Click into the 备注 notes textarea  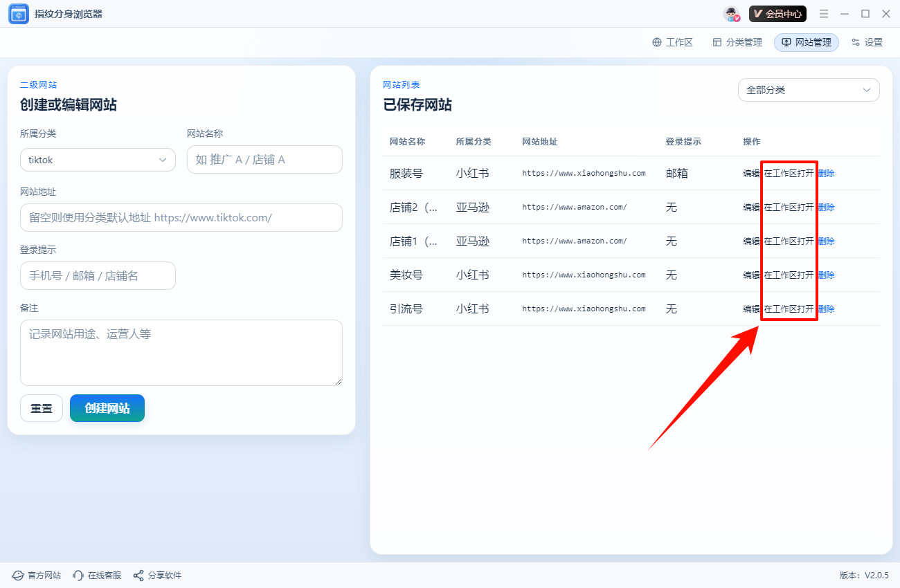click(x=181, y=353)
